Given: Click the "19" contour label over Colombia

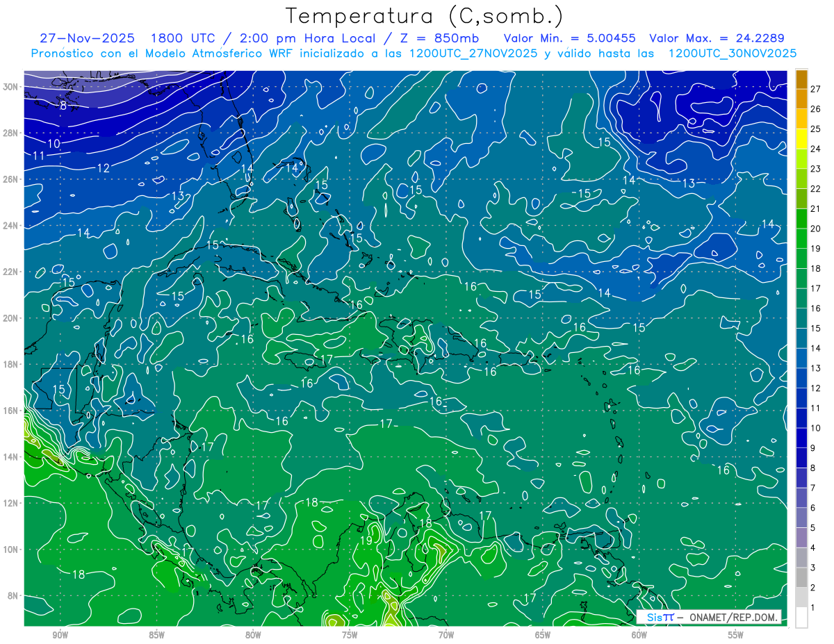Looking at the screenshot, I should click(x=366, y=540).
